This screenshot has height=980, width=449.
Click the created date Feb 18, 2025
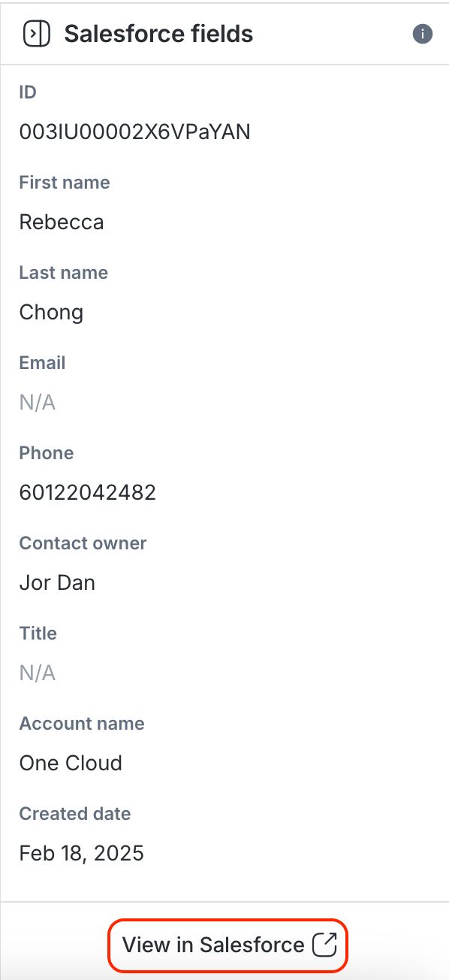click(81, 854)
